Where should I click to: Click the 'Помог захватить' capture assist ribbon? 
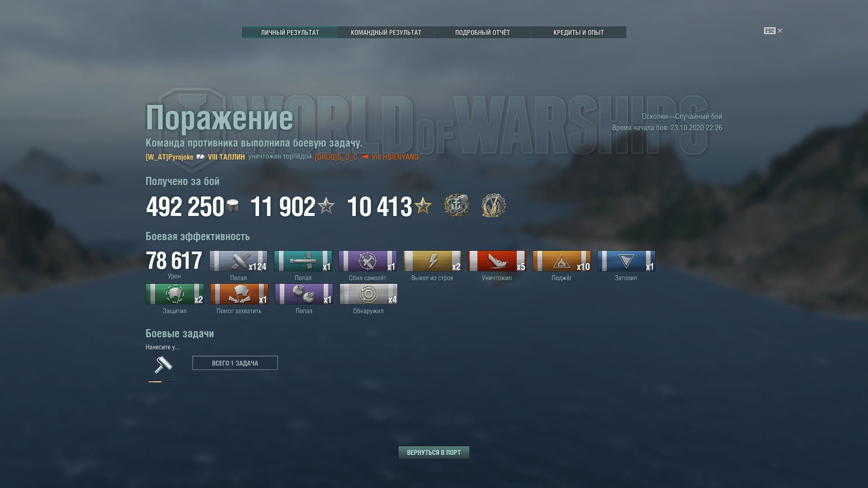coord(239,294)
